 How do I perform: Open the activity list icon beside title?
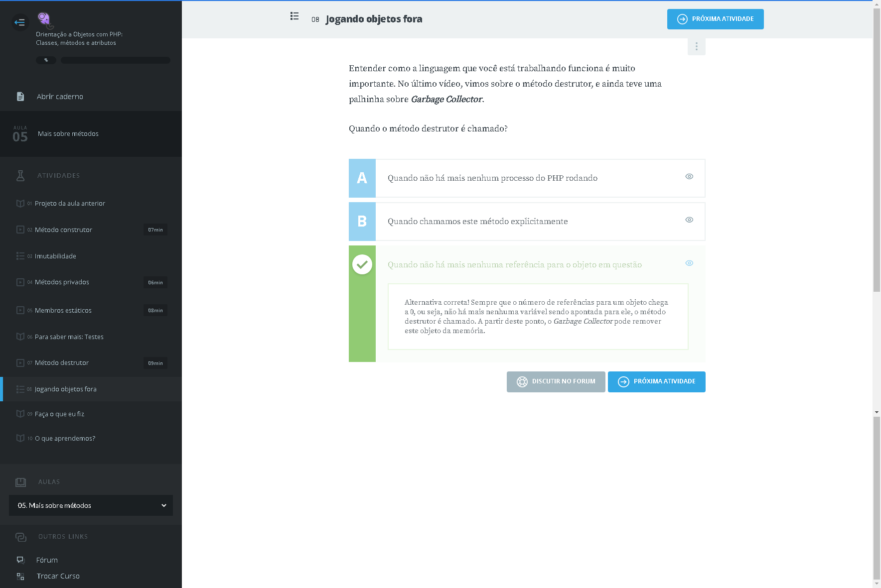294,16
